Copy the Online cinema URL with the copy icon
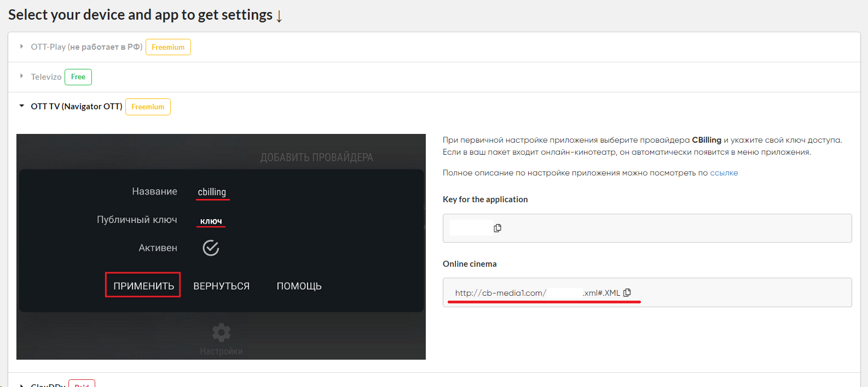Viewport: 868px width, 387px height. point(627,292)
